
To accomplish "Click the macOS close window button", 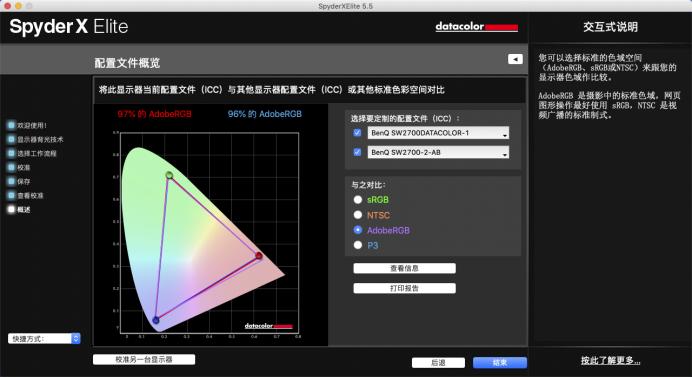I will 8,6.
